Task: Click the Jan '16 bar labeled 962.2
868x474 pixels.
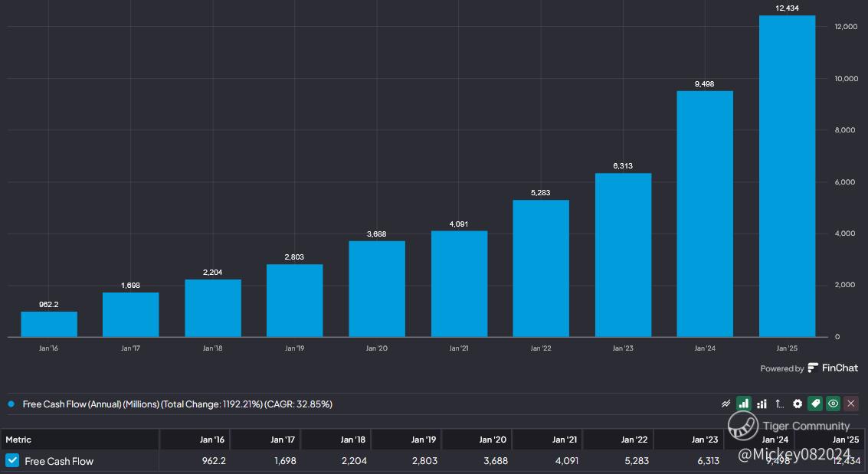Action: [x=49, y=324]
